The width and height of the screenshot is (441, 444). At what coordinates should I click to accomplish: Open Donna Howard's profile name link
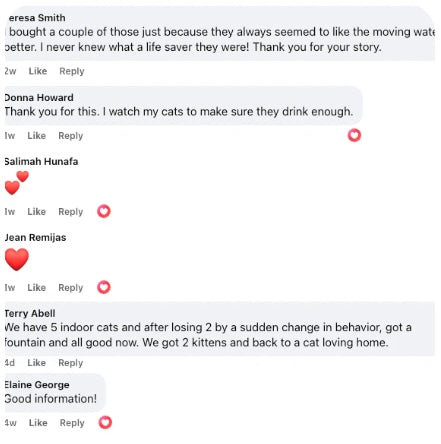pos(39,98)
